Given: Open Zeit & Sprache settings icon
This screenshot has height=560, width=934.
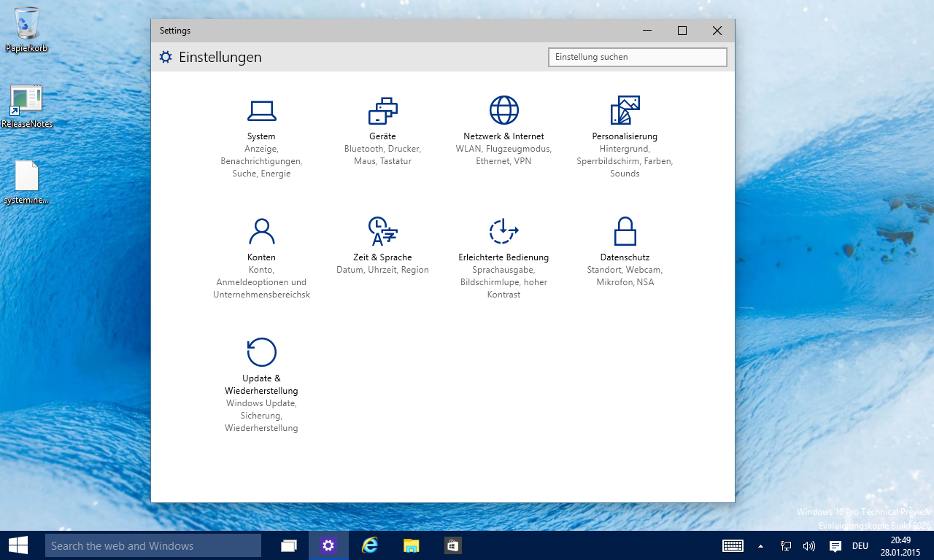Looking at the screenshot, I should pos(382,232).
